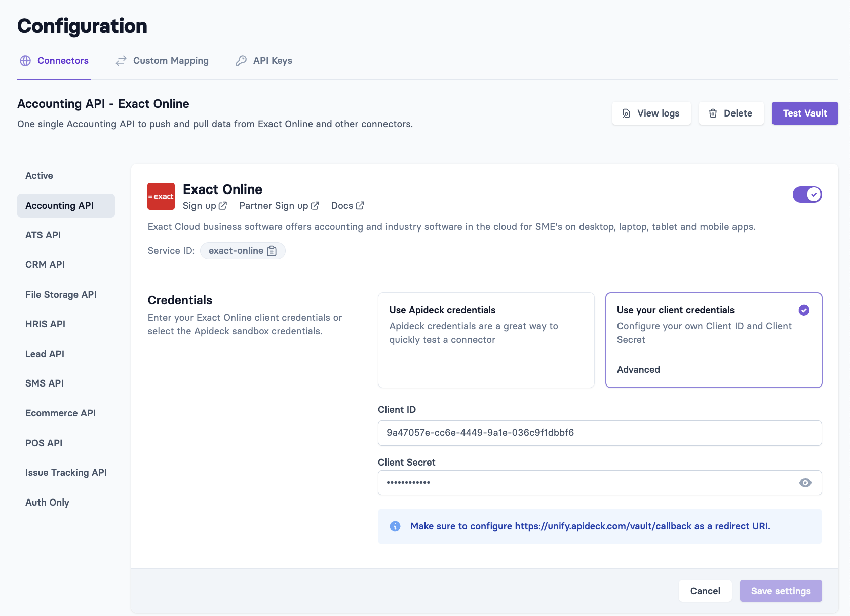The width and height of the screenshot is (850, 616).
Task: Open the Sign up link
Action: (205, 206)
